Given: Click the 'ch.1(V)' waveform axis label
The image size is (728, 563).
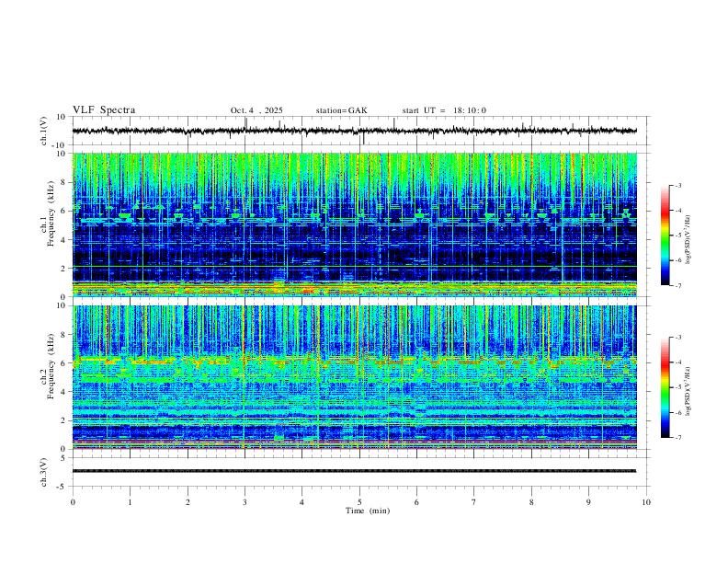Looking at the screenshot, I should tap(44, 131).
